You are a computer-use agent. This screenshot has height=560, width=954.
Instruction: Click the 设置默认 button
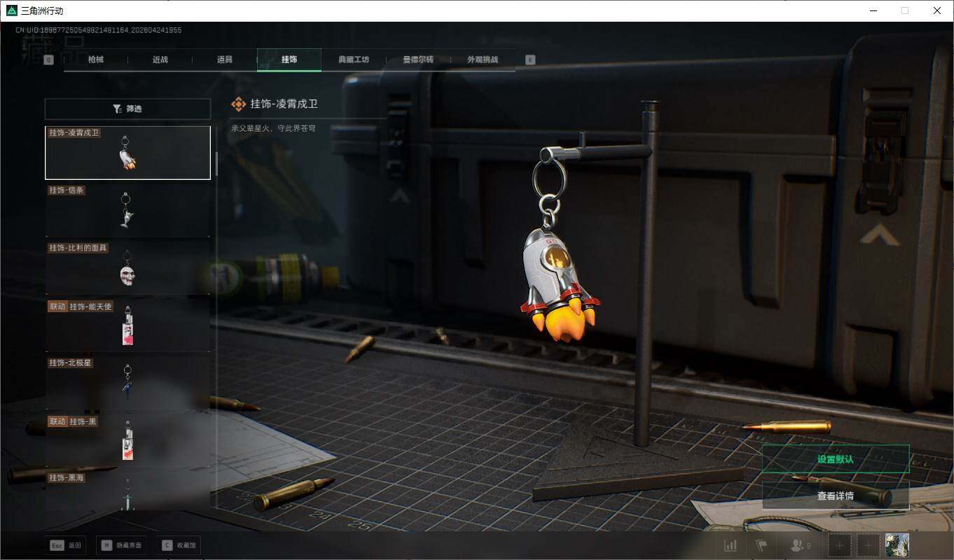[x=836, y=459]
